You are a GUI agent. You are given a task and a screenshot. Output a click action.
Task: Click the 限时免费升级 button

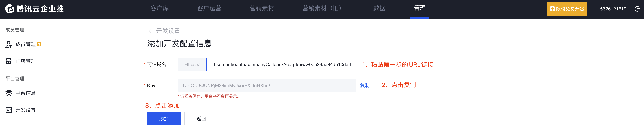pyautogui.click(x=567, y=9)
